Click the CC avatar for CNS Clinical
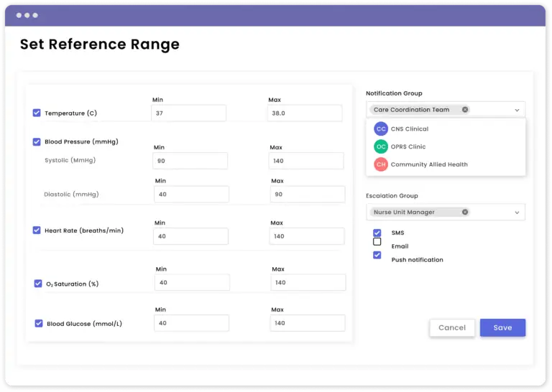Viewport: 552px width, 392px height. (380, 129)
